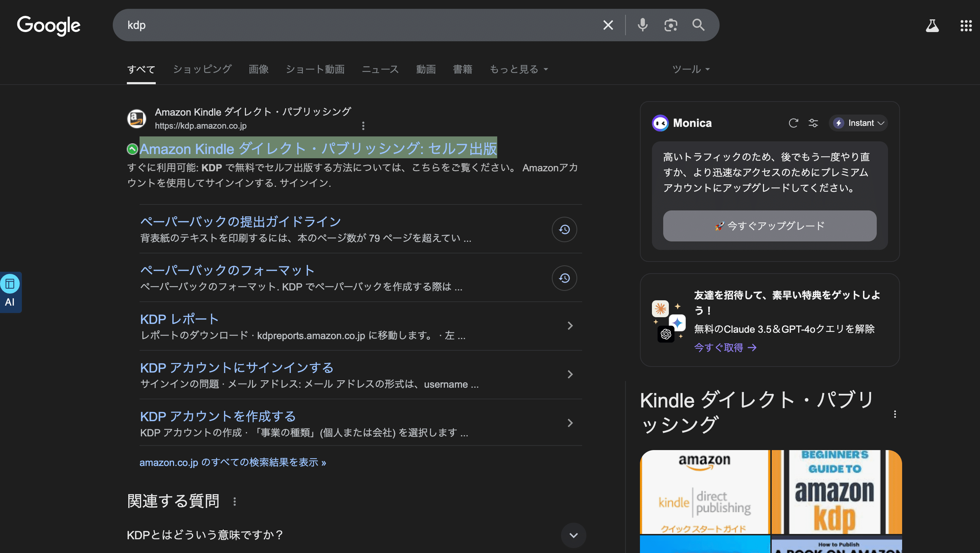Clear the search query with the X icon
This screenshot has height=553, width=980.
[608, 25]
